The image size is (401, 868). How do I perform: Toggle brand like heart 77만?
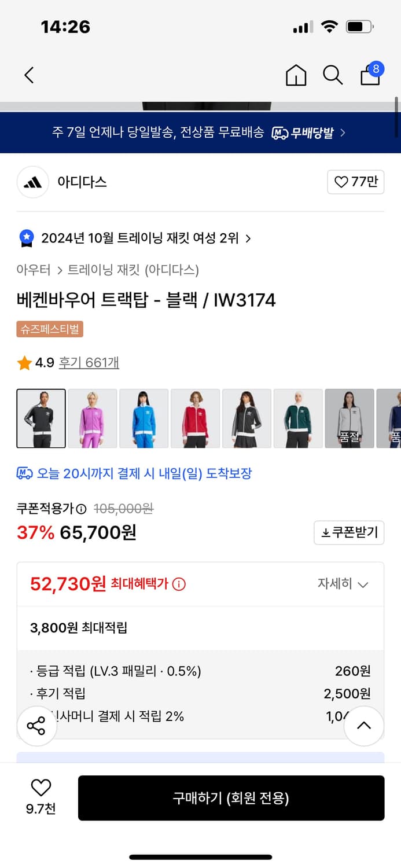click(x=355, y=182)
